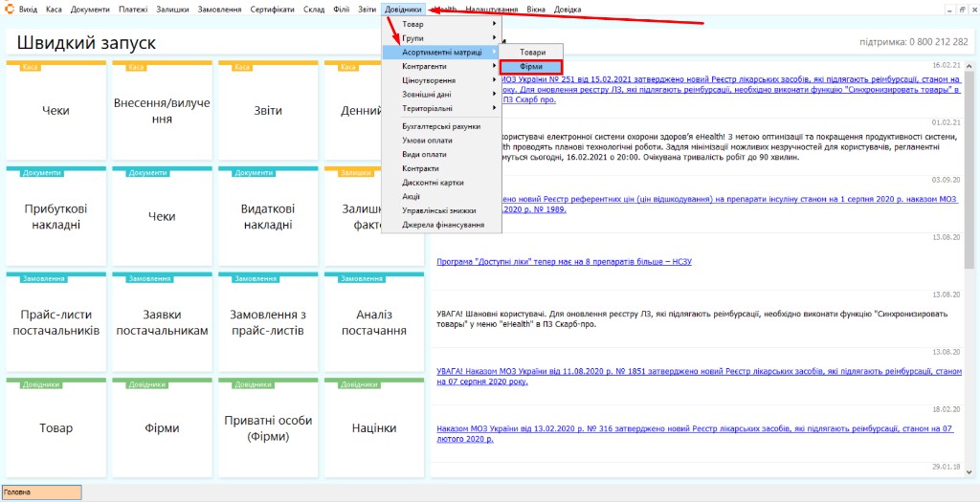Open the Доступні ліки program news link

pyautogui.click(x=565, y=262)
